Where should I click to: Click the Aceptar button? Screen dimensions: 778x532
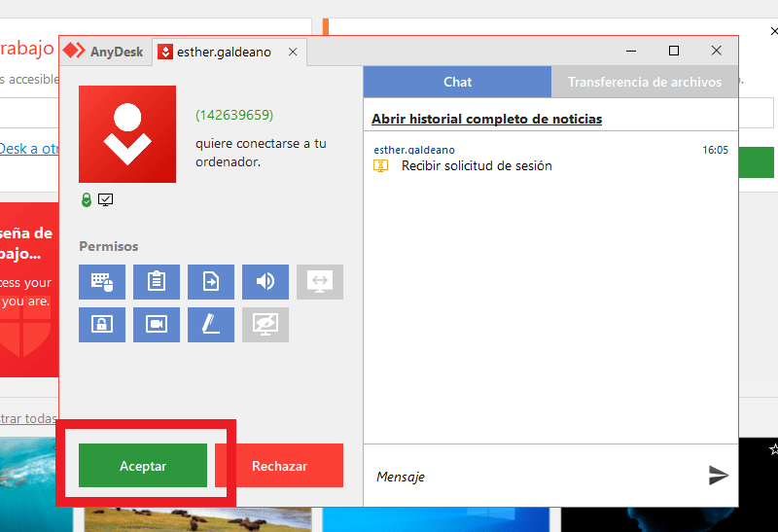[143, 466]
